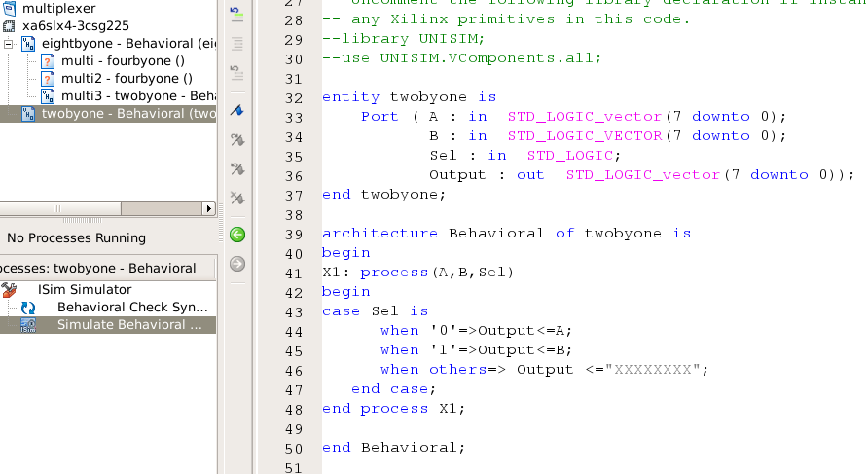868x474 pixels.
Task: Click the question-mark icon for multi - fourbyone
Action: click(x=48, y=61)
